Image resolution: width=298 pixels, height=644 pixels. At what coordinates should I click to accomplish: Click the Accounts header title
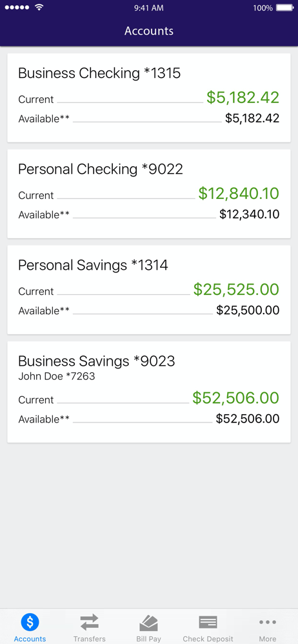click(x=149, y=31)
